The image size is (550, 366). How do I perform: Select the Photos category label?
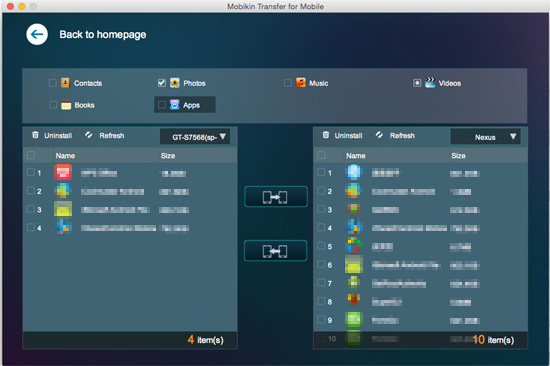pos(194,83)
